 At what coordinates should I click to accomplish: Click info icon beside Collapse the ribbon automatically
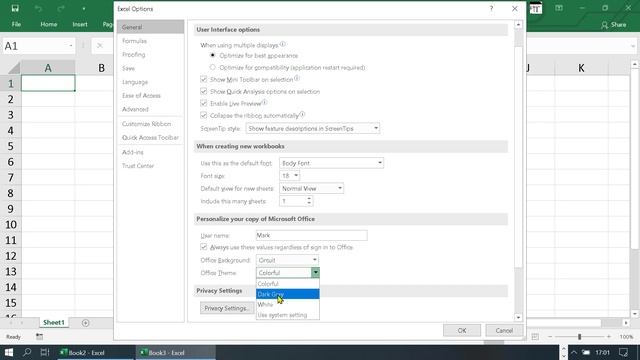coord(302,114)
